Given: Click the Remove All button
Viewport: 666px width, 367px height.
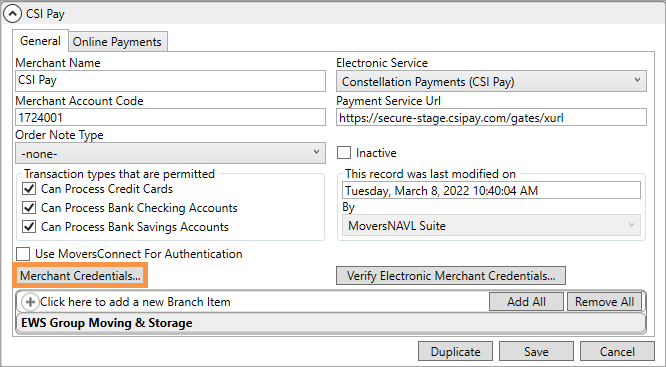Looking at the screenshot, I should [x=604, y=302].
